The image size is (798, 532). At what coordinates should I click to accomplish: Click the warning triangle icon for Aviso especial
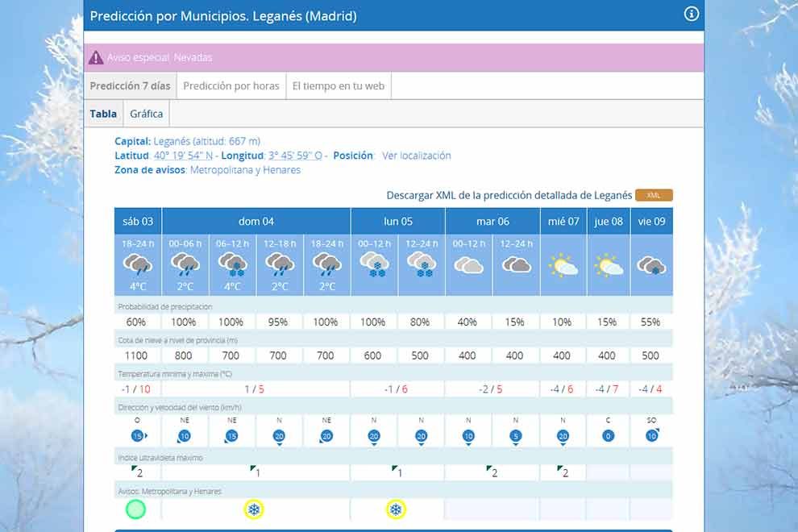click(96, 57)
